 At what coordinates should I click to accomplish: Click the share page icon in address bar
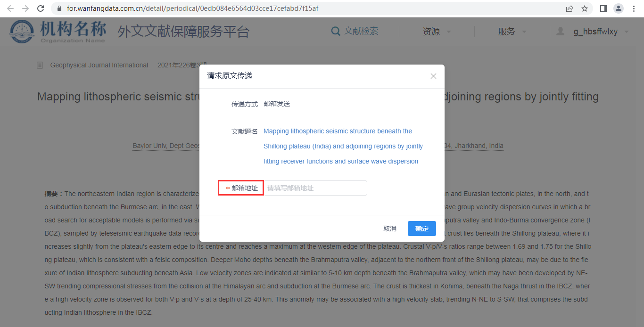[x=570, y=8]
